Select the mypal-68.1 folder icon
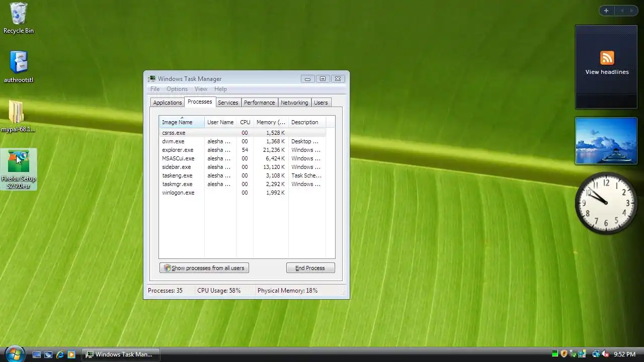Viewport: 644px width, 362px height. pyautogui.click(x=18, y=116)
